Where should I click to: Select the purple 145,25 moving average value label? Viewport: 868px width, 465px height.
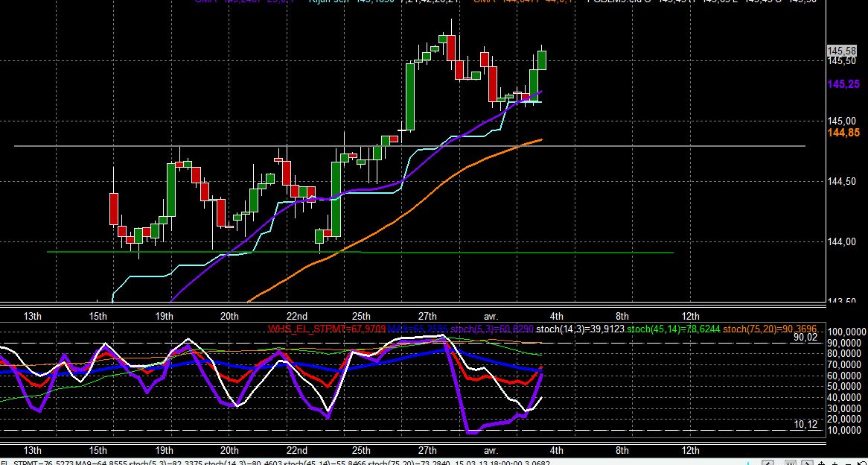843,84
